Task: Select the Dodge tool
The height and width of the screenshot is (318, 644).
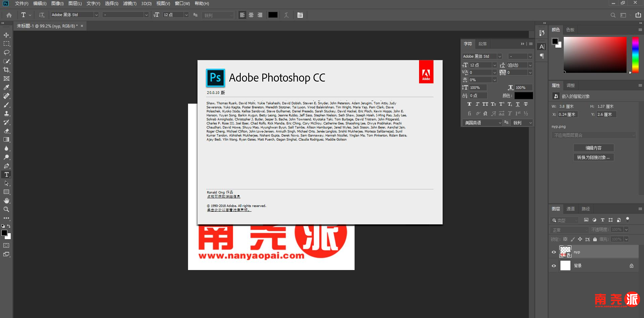Action: (6, 157)
